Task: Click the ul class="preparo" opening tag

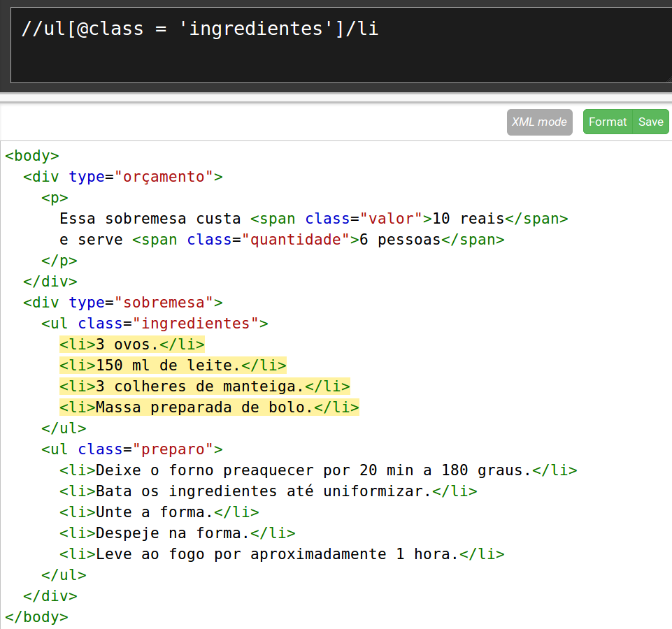Action: pos(132,449)
